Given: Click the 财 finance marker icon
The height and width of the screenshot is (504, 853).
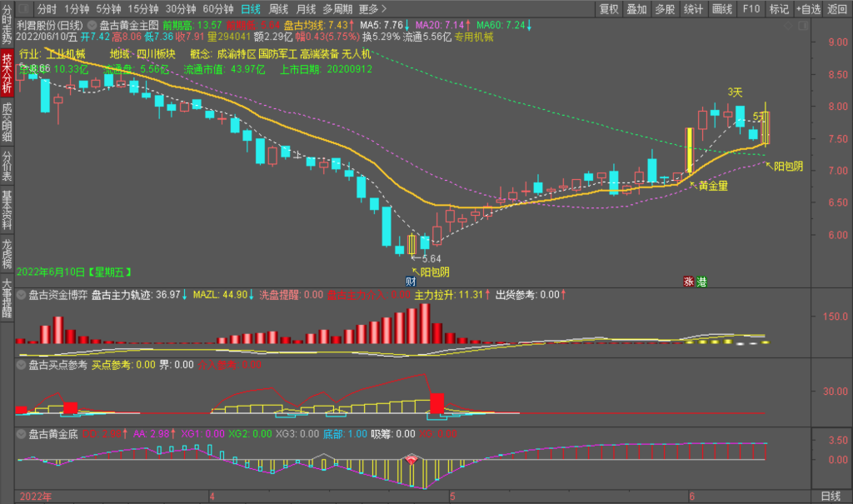Looking at the screenshot, I should click(x=410, y=281).
